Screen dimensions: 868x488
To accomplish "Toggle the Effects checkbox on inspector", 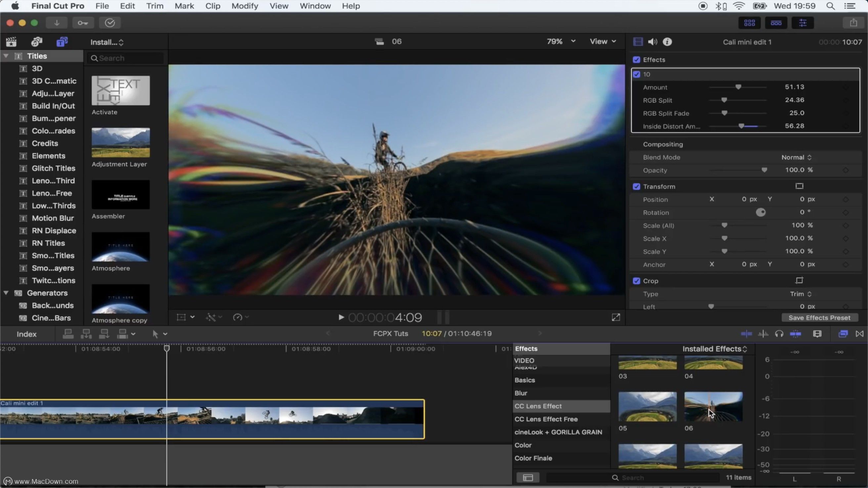I will [x=636, y=59].
